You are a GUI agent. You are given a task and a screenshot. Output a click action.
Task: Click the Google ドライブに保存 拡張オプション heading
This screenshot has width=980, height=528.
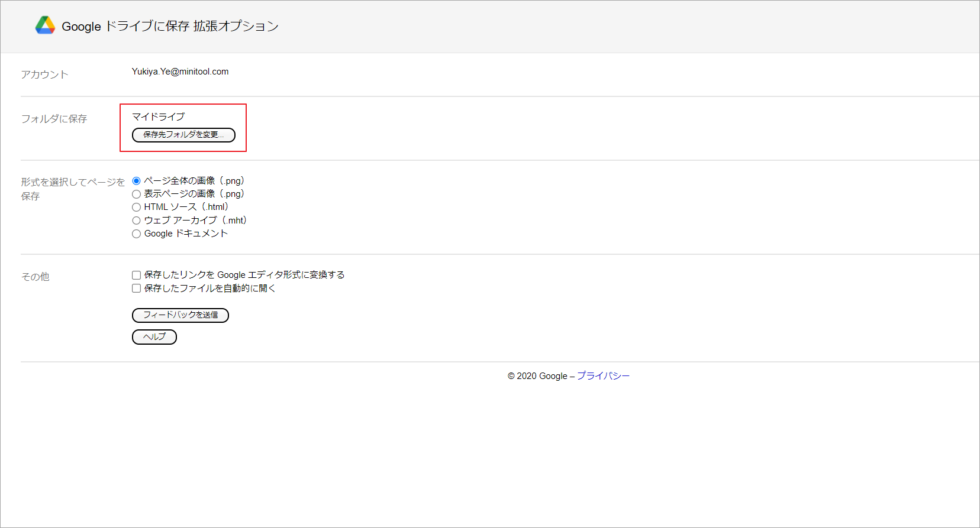[x=170, y=26]
